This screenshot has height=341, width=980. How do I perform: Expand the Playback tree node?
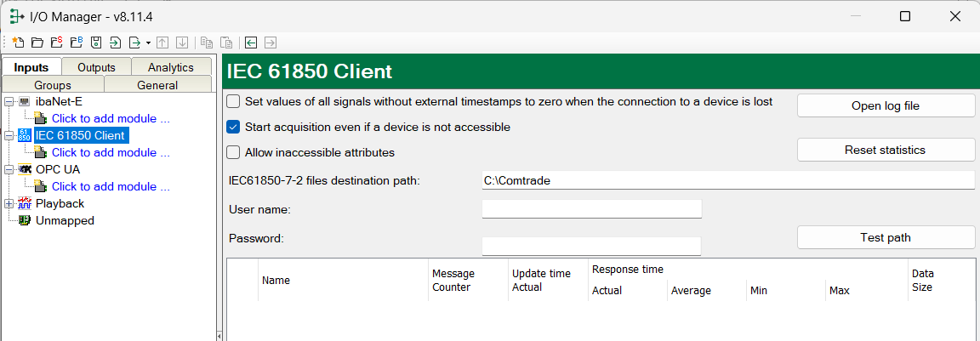[9, 204]
